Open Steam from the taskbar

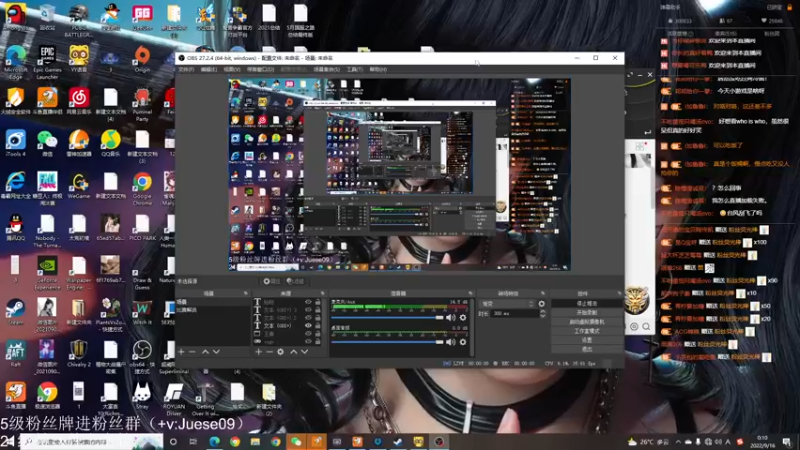[398, 442]
